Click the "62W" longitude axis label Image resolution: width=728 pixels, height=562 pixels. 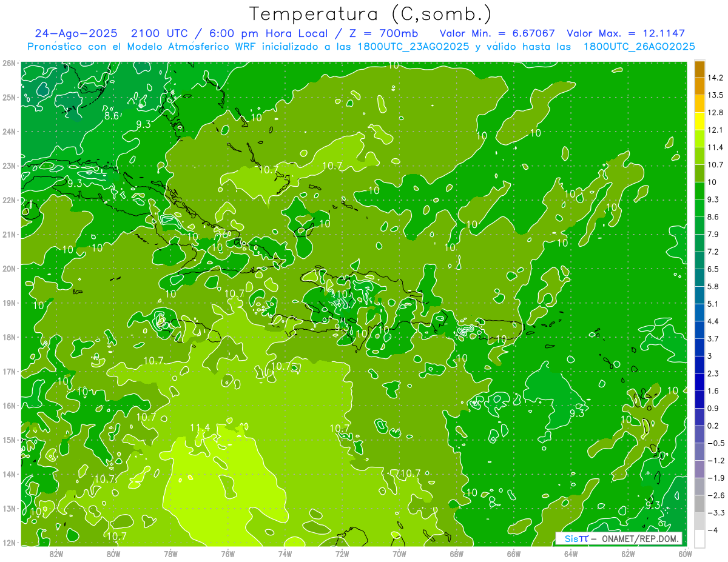628,554
